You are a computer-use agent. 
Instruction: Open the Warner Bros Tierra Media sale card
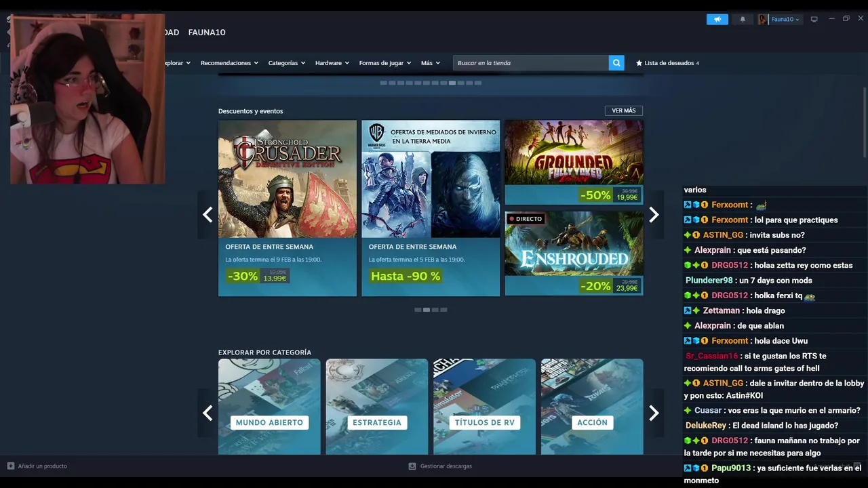pos(431,208)
